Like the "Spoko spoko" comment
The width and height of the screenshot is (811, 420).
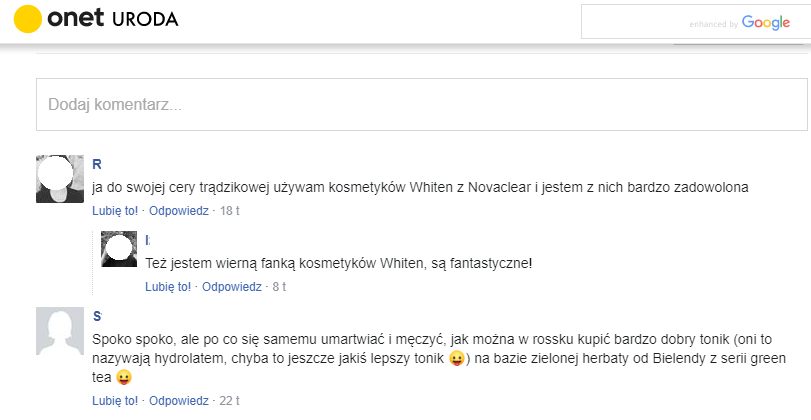tap(115, 401)
